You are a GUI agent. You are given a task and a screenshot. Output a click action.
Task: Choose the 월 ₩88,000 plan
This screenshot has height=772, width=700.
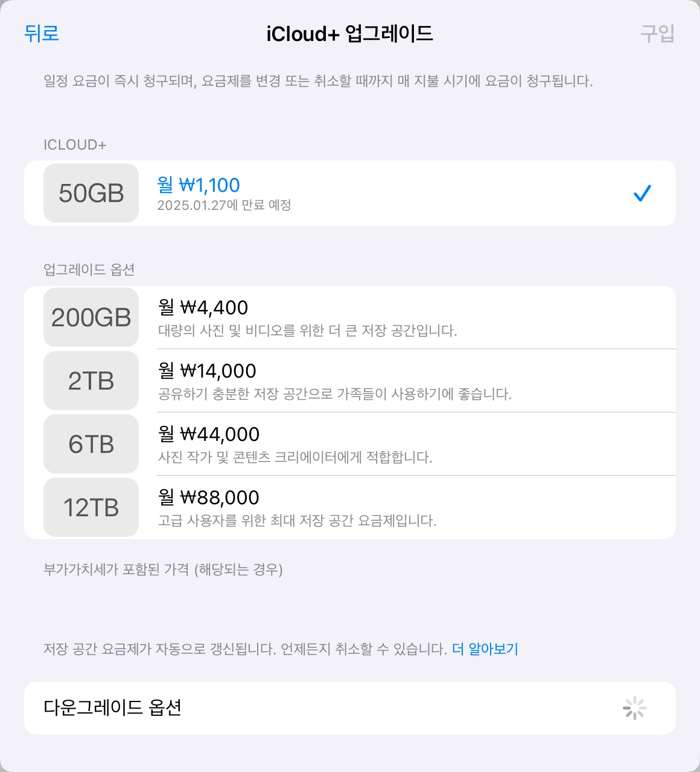[209, 498]
